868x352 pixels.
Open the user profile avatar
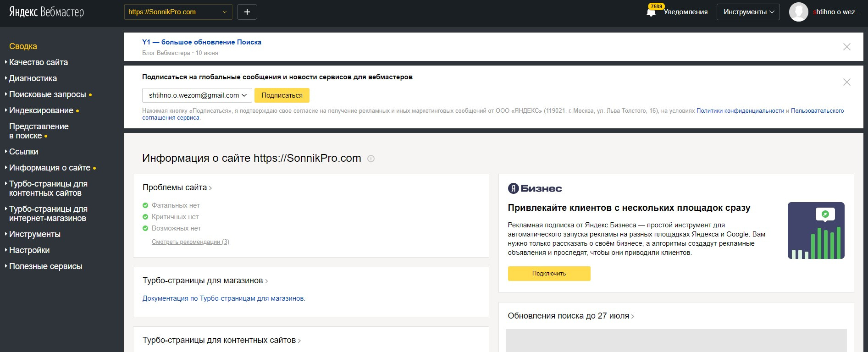click(798, 12)
